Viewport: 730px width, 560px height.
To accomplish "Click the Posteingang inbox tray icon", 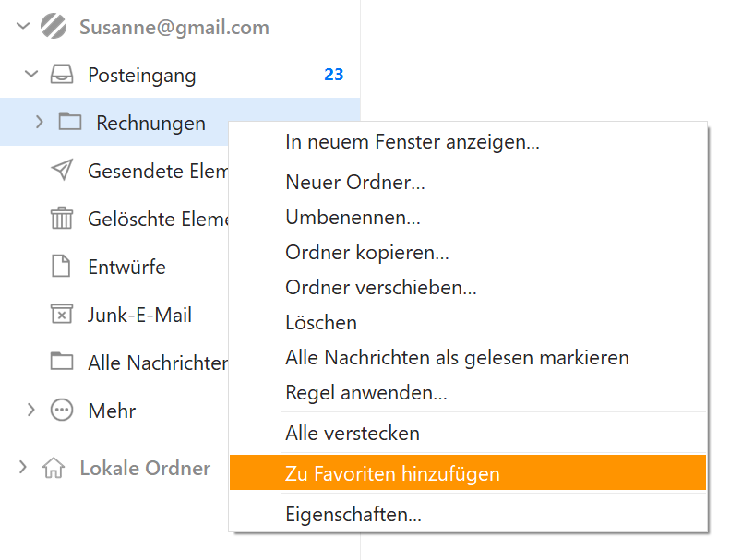I will click(x=62, y=75).
